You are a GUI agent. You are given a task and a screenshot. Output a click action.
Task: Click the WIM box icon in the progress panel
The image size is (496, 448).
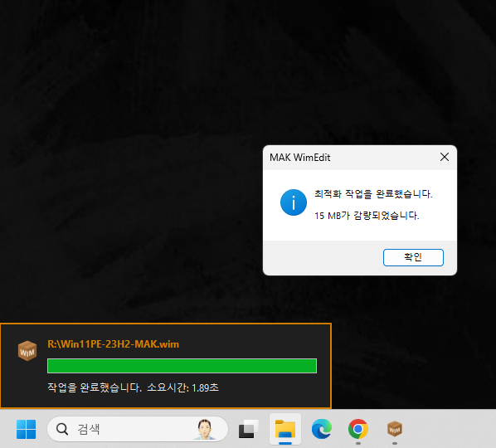pos(27,351)
